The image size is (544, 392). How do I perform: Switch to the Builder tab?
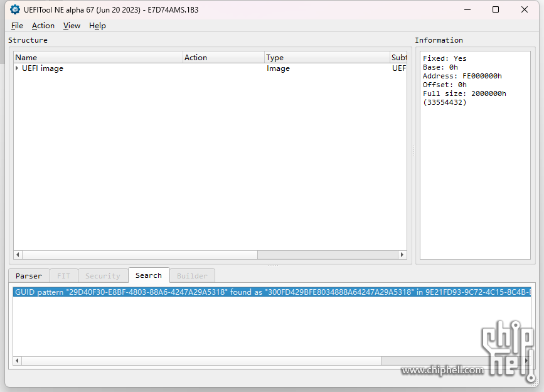[x=192, y=276]
